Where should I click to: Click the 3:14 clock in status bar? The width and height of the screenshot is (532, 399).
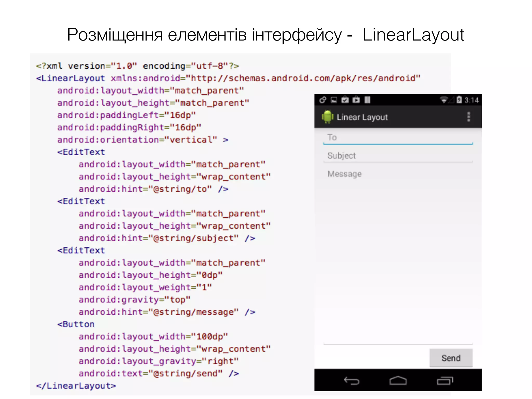click(471, 100)
